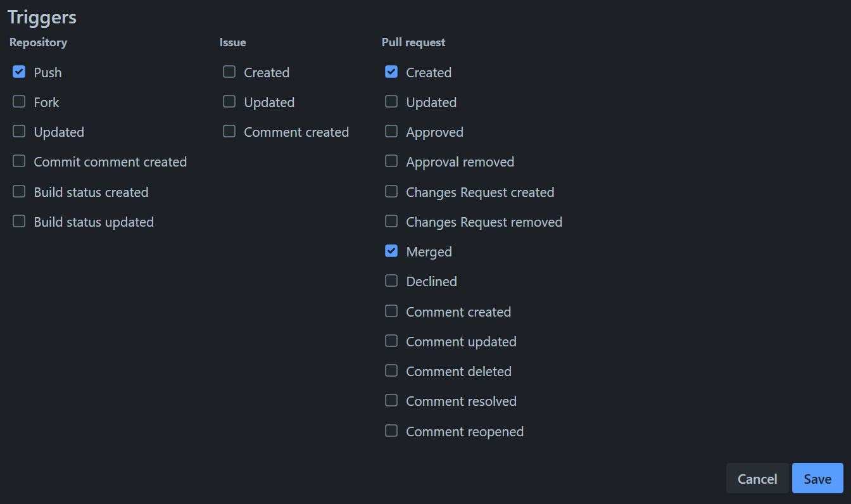Uncheck Pull request Created trigger

[x=391, y=72]
